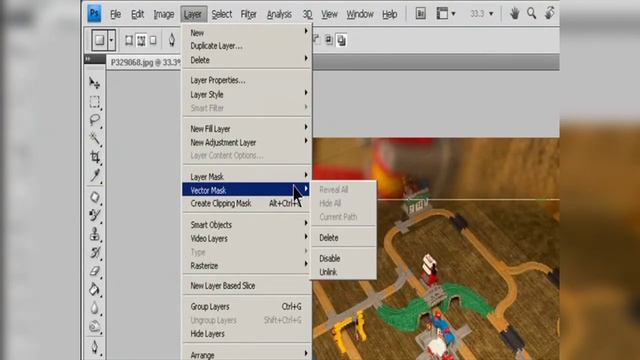
Task: Launch Bridge from the application bar
Action: coord(420,14)
